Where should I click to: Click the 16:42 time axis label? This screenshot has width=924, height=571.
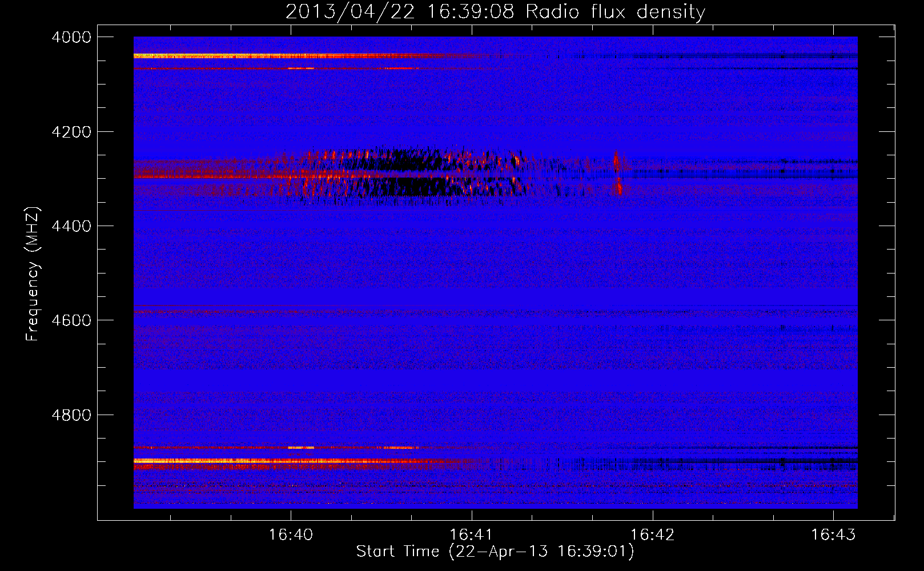click(x=652, y=534)
